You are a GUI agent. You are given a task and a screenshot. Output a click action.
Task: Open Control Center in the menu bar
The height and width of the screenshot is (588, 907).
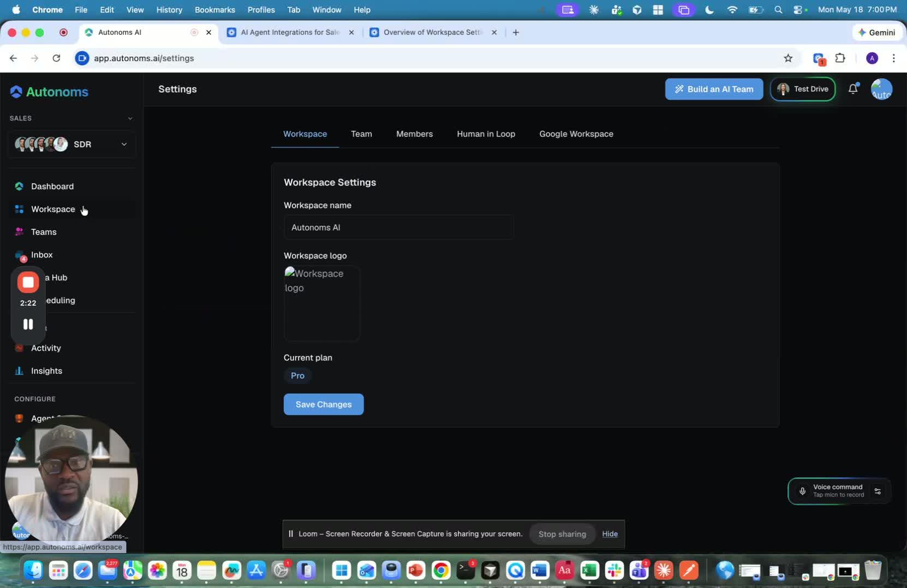click(798, 10)
